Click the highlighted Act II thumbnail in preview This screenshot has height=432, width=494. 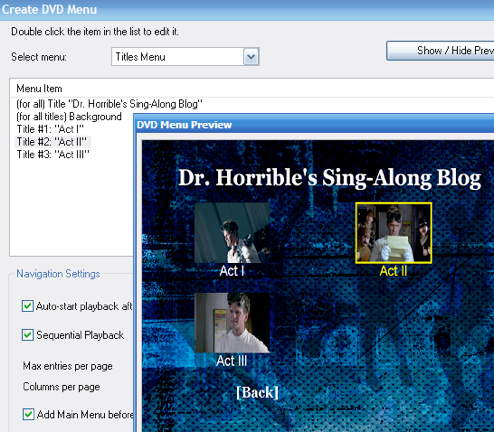point(394,233)
